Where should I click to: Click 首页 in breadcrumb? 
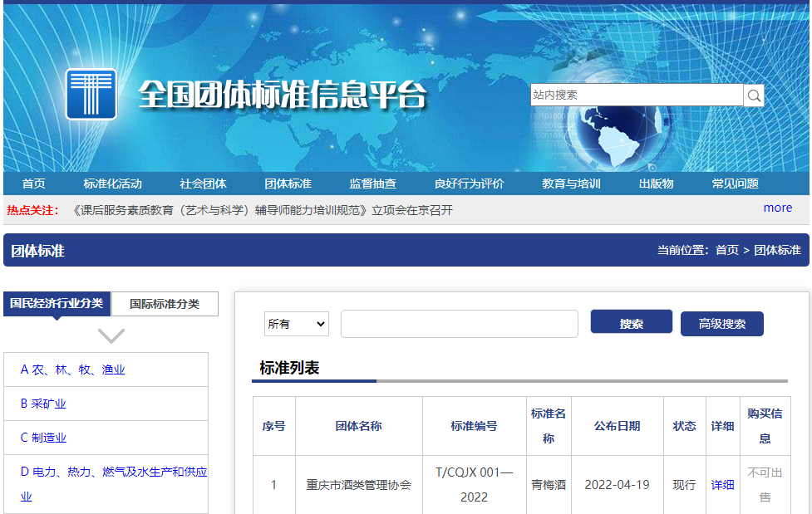tap(727, 250)
